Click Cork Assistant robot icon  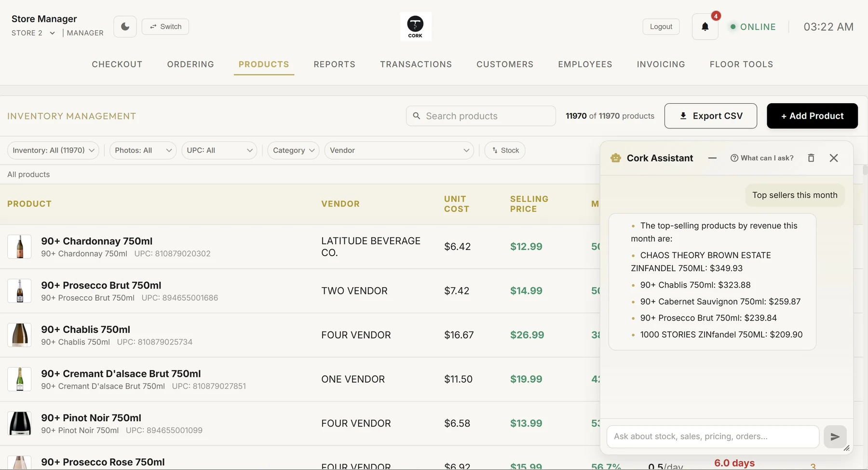click(615, 158)
